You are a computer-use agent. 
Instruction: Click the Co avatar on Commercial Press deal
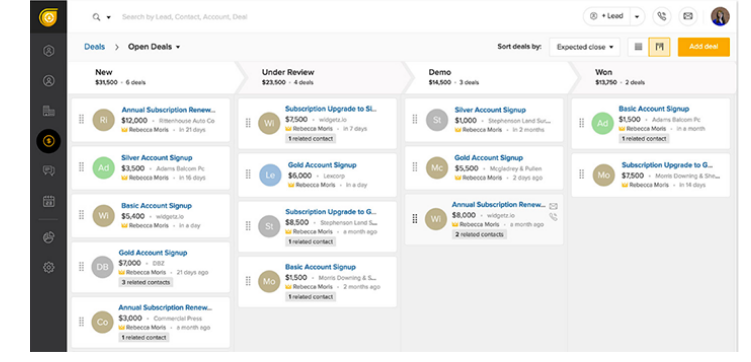tap(102, 322)
